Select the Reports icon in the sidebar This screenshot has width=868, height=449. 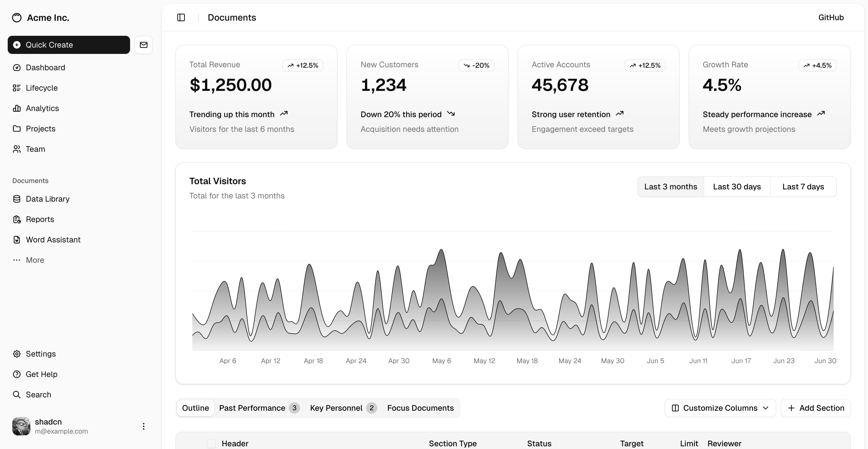click(17, 219)
